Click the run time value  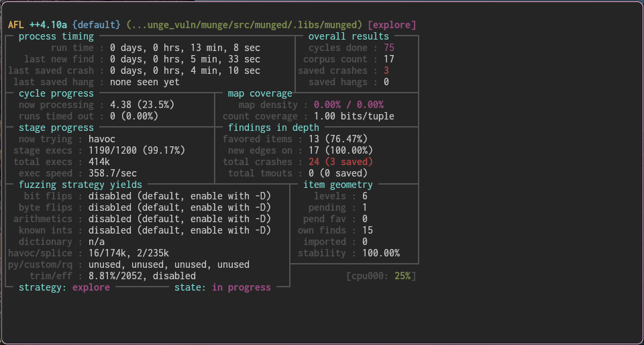coord(185,48)
